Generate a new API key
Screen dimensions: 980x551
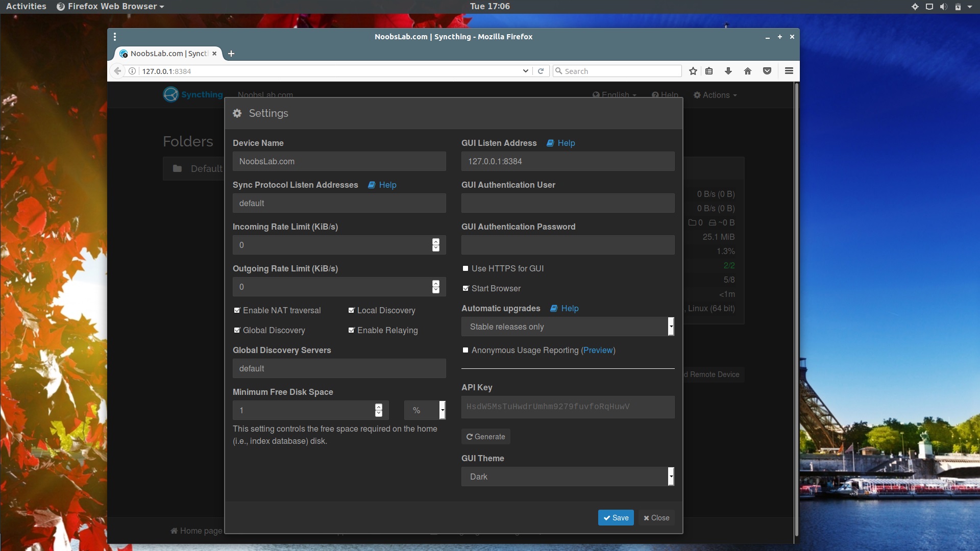coord(486,437)
